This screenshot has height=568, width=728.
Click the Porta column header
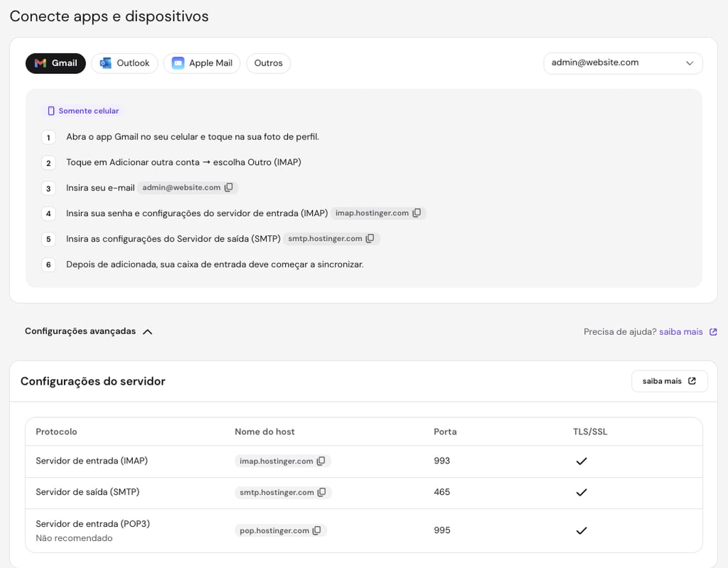(x=445, y=432)
